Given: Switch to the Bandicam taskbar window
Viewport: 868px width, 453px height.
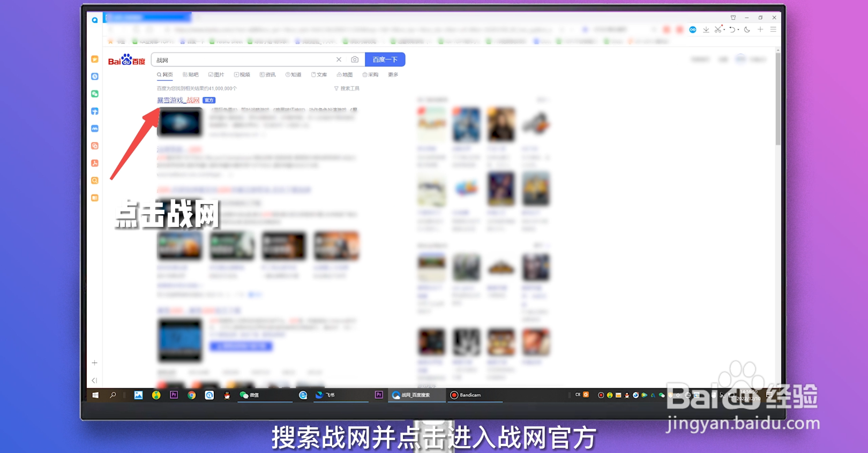Looking at the screenshot, I should click(x=475, y=395).
